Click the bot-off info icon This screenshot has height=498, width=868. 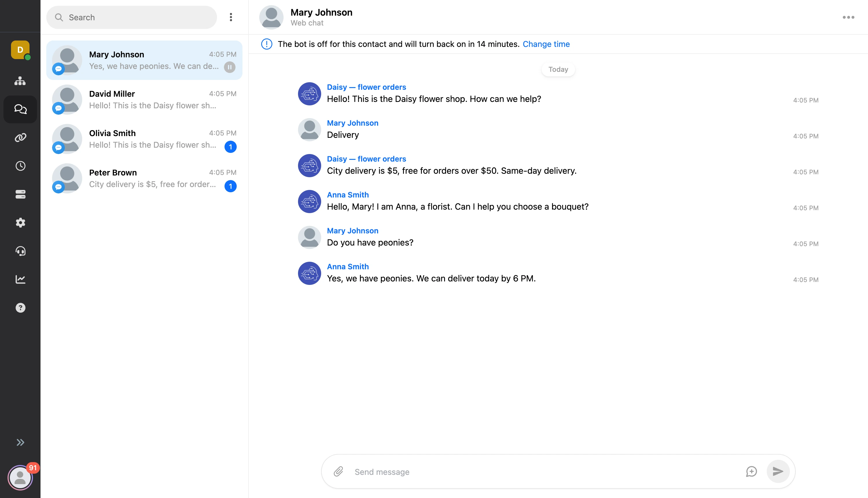coord(266,44)
